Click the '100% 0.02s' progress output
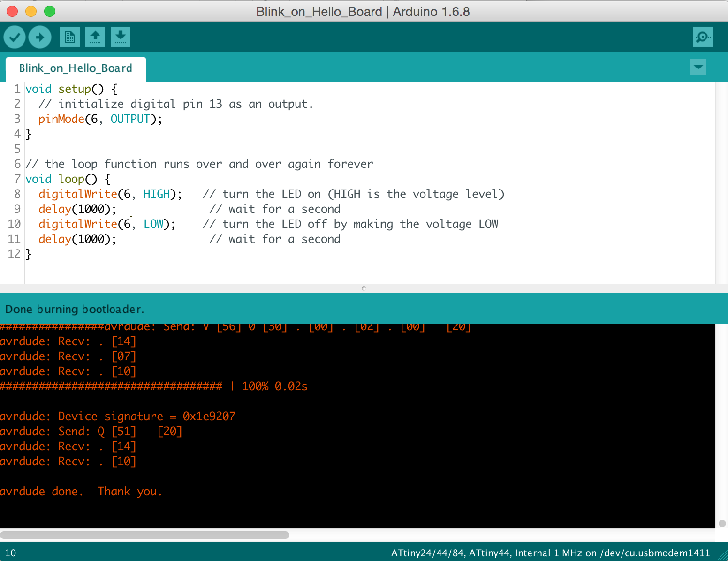The height and width of the screenshot is (561, 728). pos(275,387)
